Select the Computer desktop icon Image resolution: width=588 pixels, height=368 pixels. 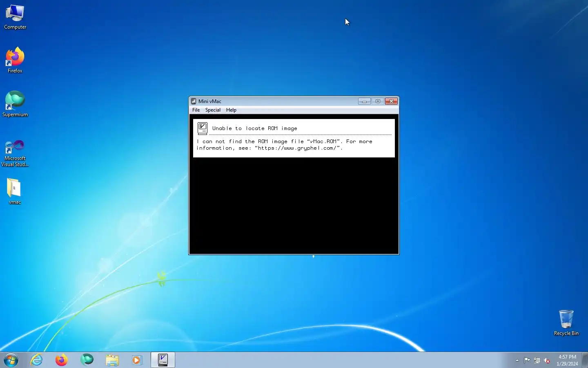click(x=15, y=17)
